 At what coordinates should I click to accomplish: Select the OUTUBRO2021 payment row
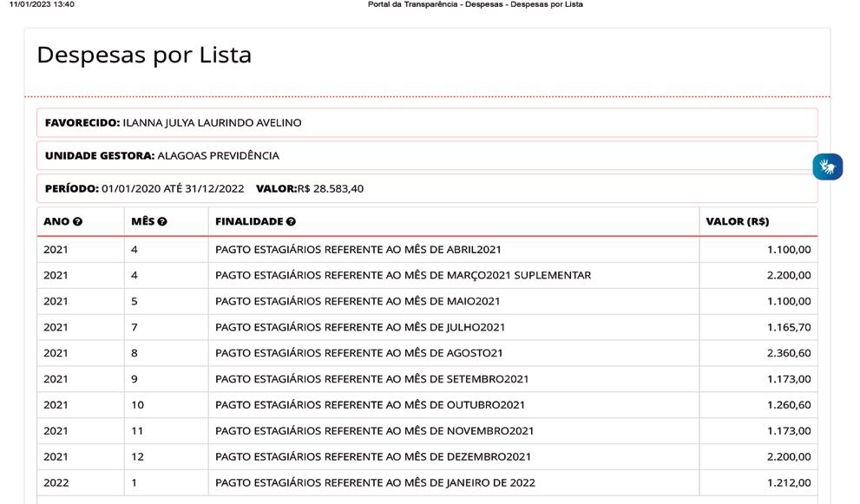point(427,405)
